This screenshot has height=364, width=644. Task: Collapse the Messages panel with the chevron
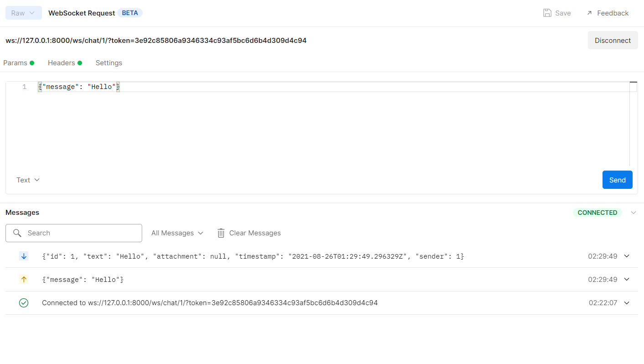(x=633, y=213)
